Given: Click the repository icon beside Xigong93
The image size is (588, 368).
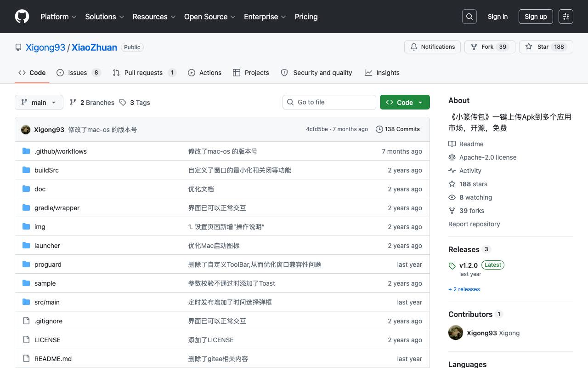Looking at the screenshot, I should (18, 47).
